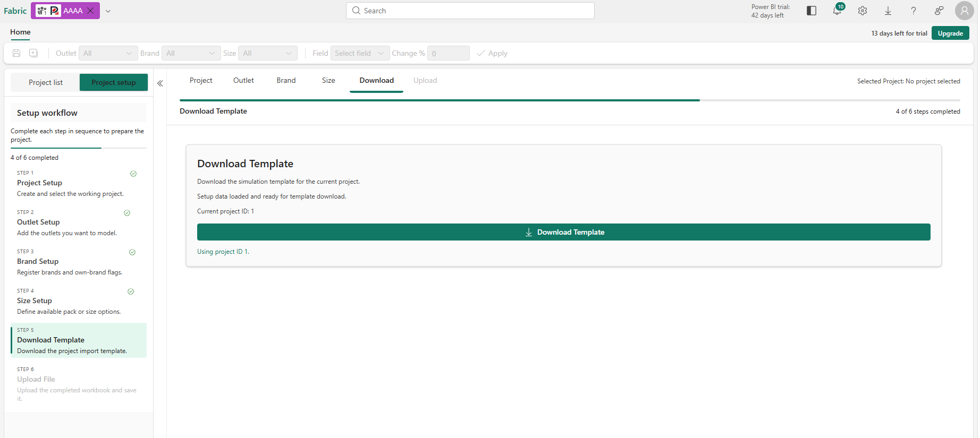Go to the Outlet tab
This screenshot has width=980, height=438.
click(x=243, y=80)
